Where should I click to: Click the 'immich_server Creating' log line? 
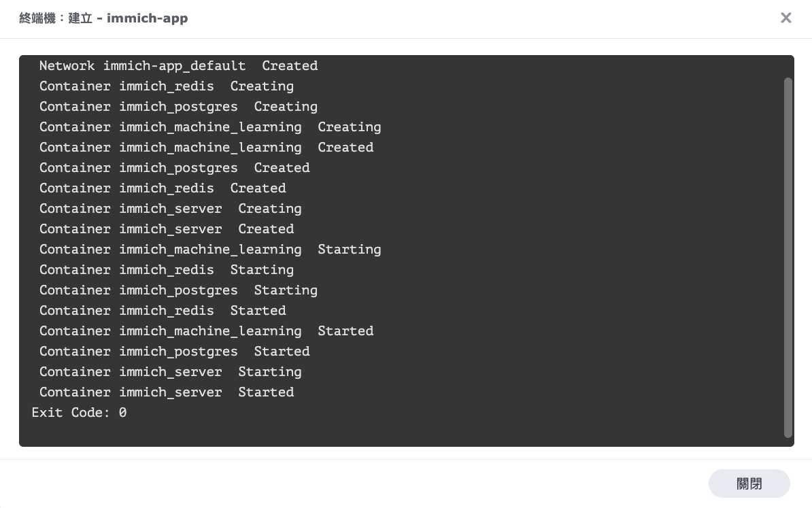pyautogui.click(x=171, y=209)
